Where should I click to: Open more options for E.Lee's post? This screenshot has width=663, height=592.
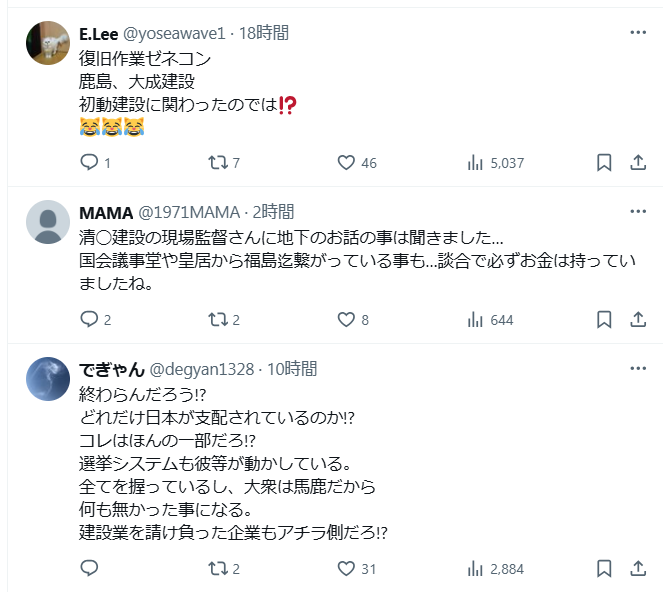638,33
